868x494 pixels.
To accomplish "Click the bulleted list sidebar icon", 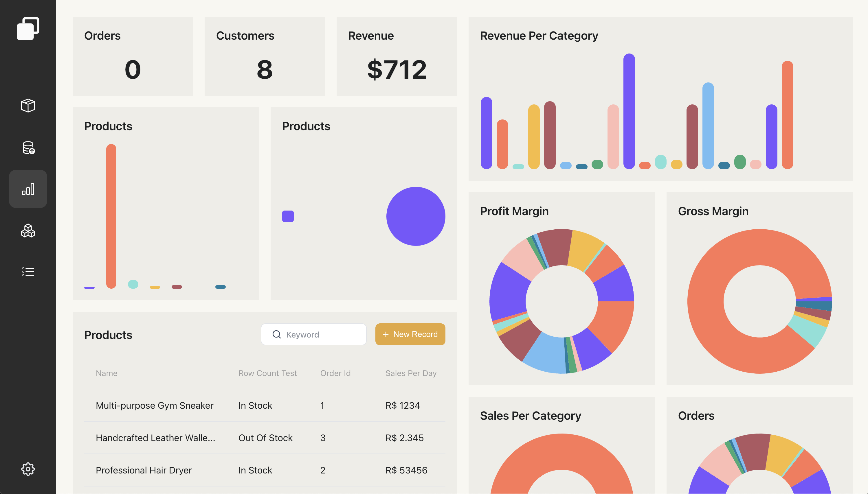I will (28, 271).
